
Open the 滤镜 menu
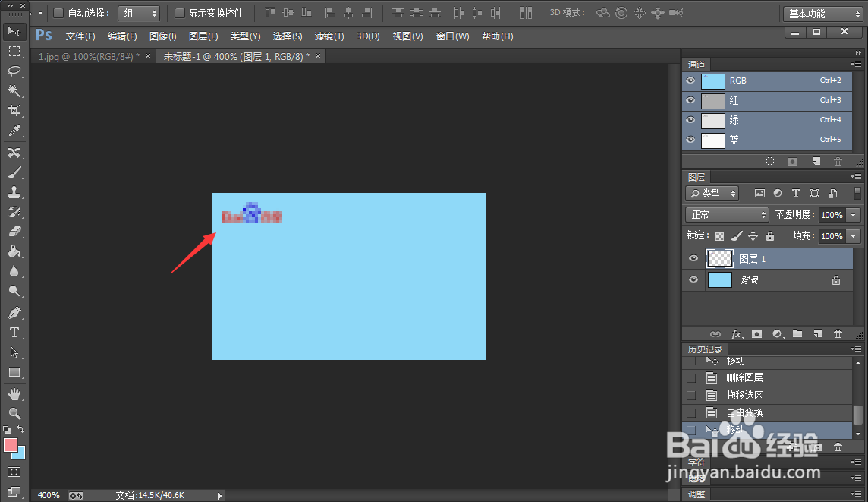[329, 36]
